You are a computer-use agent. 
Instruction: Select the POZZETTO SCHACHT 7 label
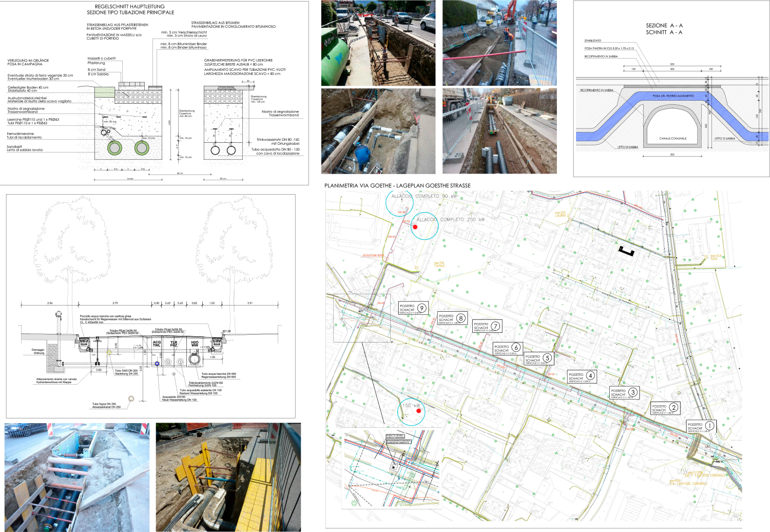pyautogui.click(x=487, y=326)
